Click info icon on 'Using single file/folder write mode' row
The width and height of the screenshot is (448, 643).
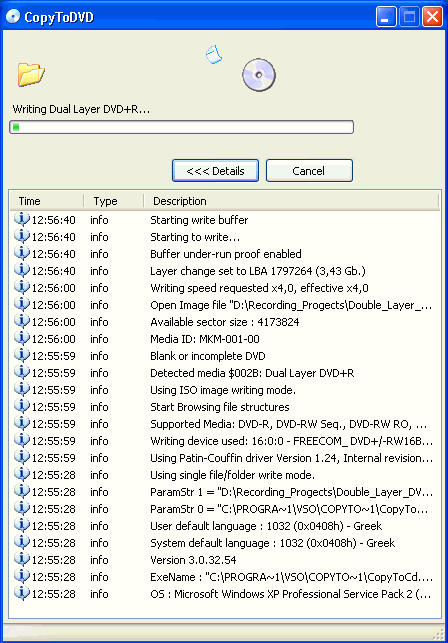pyautogui.click(x=22, y=475)
